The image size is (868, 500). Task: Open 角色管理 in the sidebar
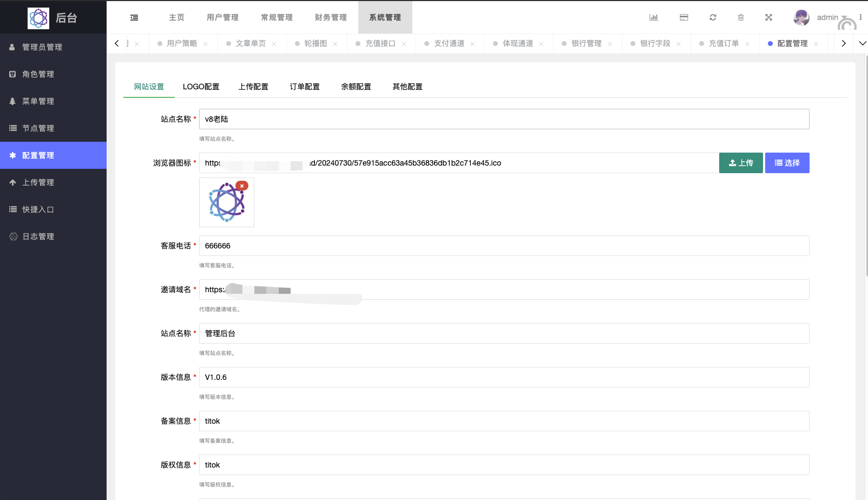[x=38, y=74]
